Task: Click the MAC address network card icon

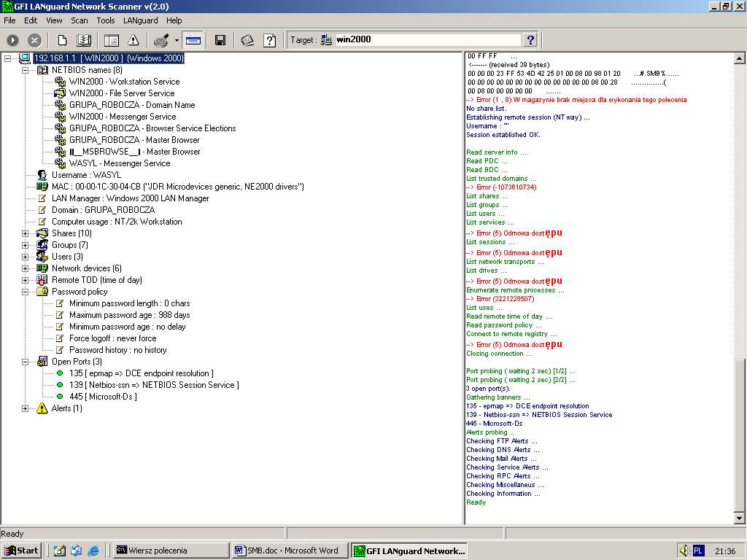Action: [x=42, y=187]
